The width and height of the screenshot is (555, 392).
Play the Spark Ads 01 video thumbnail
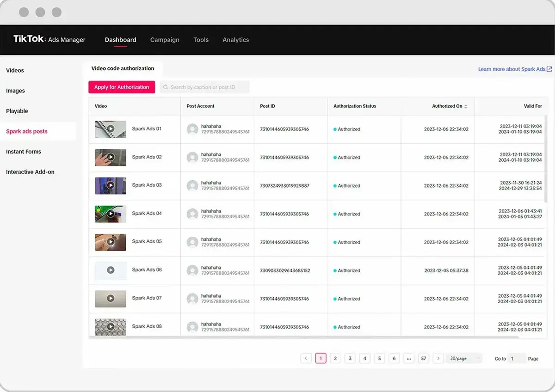[x=111, y=129]
